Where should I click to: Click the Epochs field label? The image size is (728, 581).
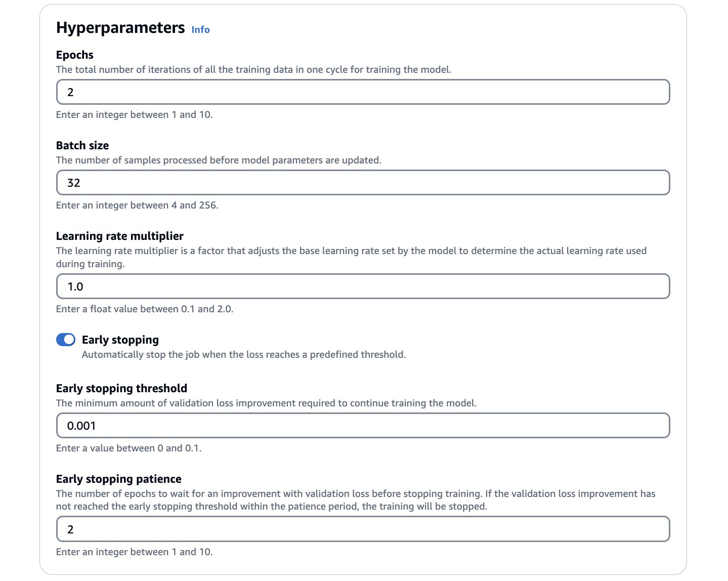(x=75, y=55)
